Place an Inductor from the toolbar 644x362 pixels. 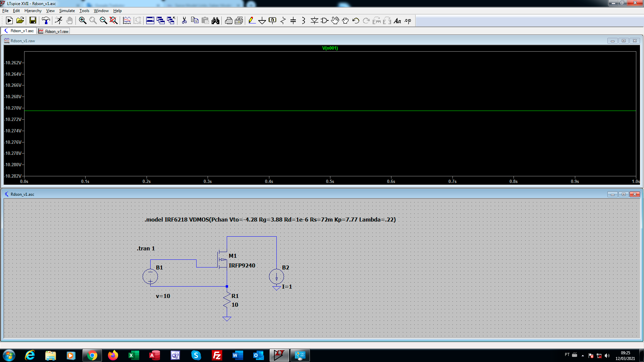pos(304,21)
